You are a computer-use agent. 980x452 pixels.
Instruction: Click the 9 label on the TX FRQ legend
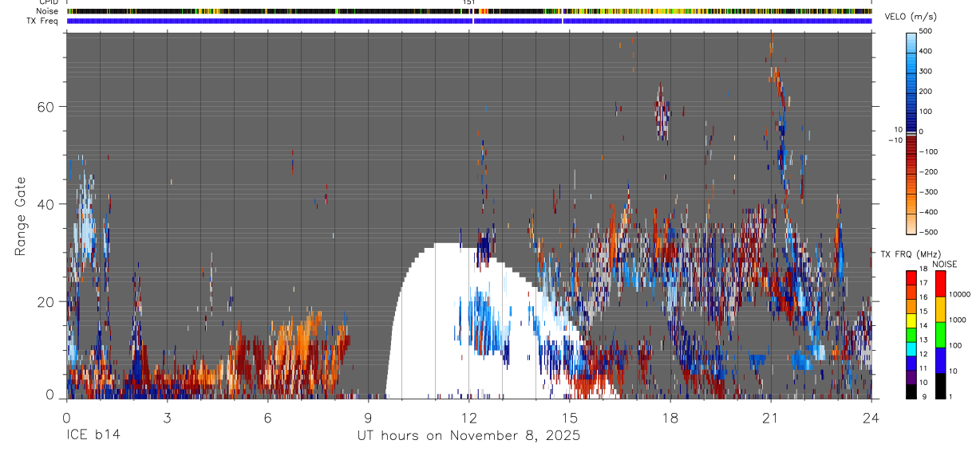click(x=924, y=396)
